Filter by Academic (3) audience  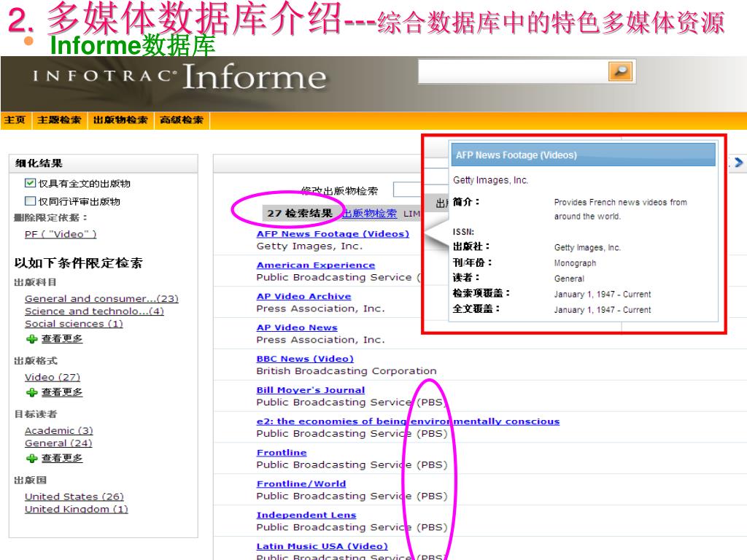point(58,430)
